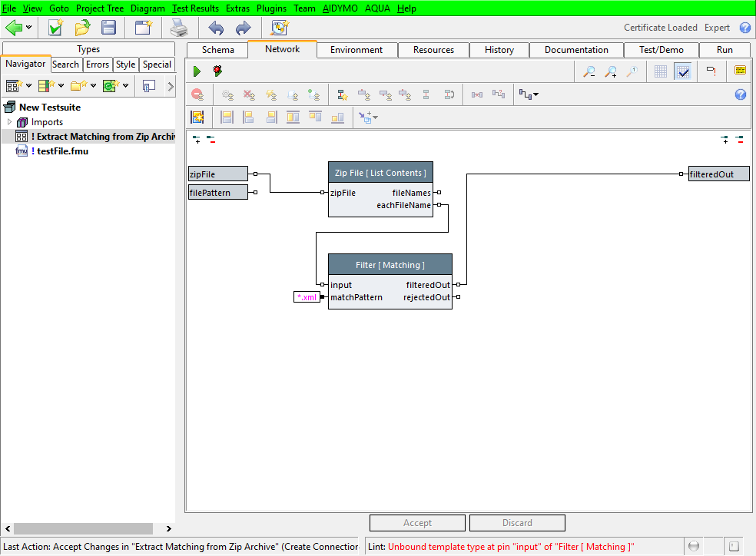Screen dimensions: 756x556
Task: Click the undo arrow in toolbar
Action: [x=216, y=28]
